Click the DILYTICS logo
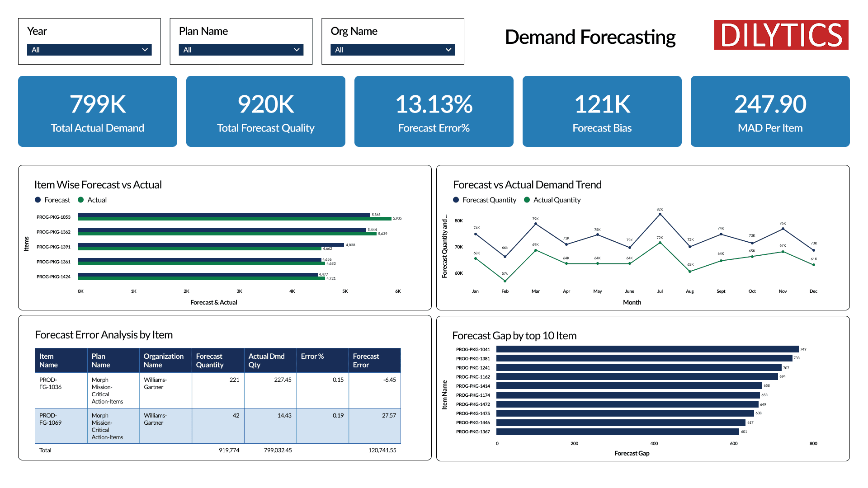 (781, 35)
